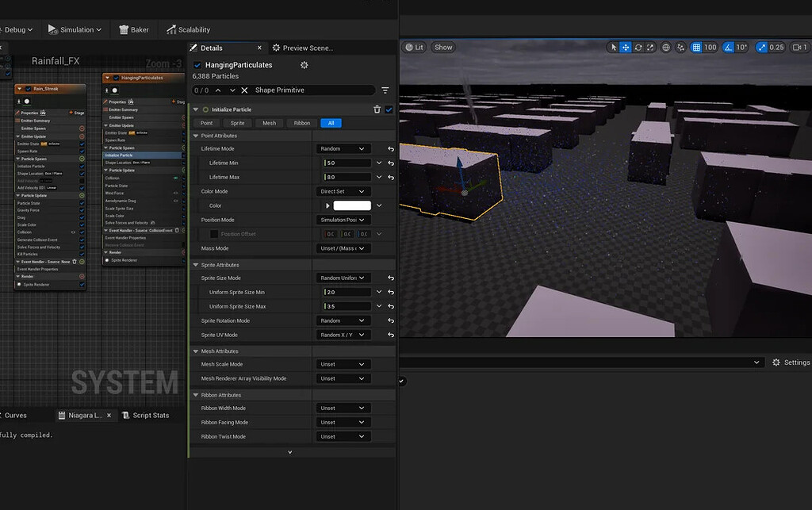Uncheck the Initialize Particle module enable box
The height and width of the screenshot is (510, 812).
click(x=389, y=109)
